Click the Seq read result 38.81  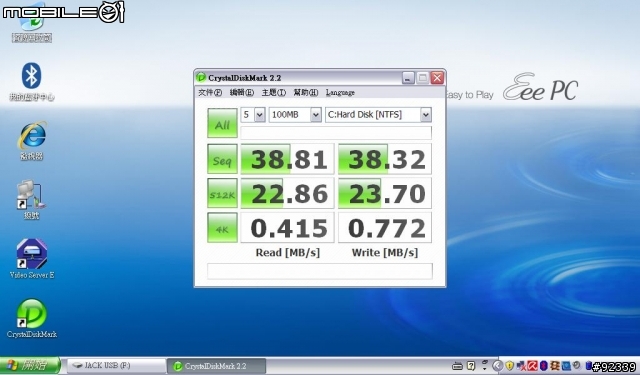[287, 159]
